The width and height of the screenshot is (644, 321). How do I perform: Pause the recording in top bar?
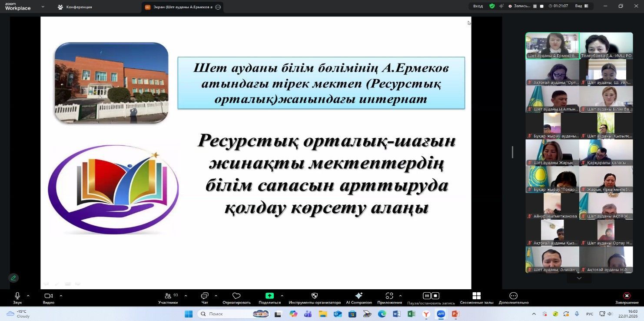click(535, 6)
